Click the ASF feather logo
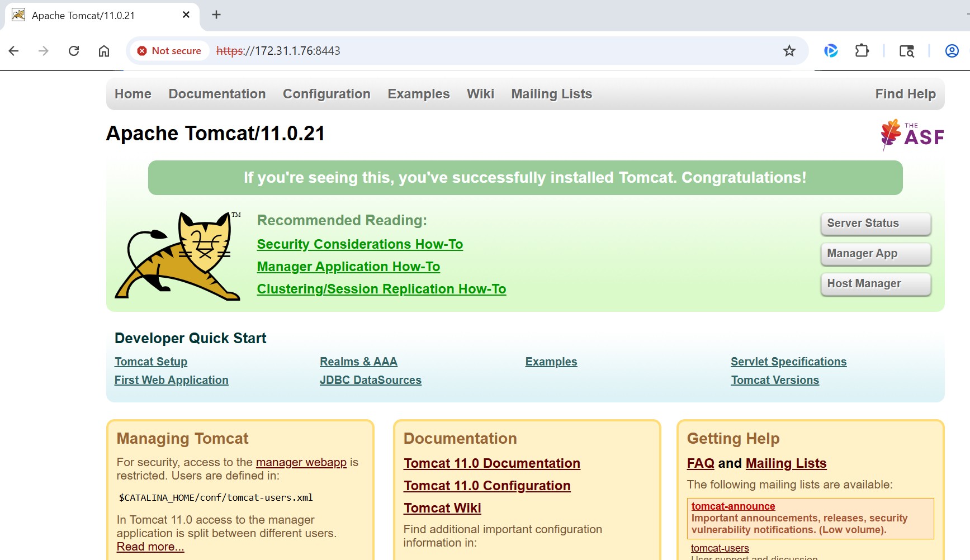 [x=912, y=135]
